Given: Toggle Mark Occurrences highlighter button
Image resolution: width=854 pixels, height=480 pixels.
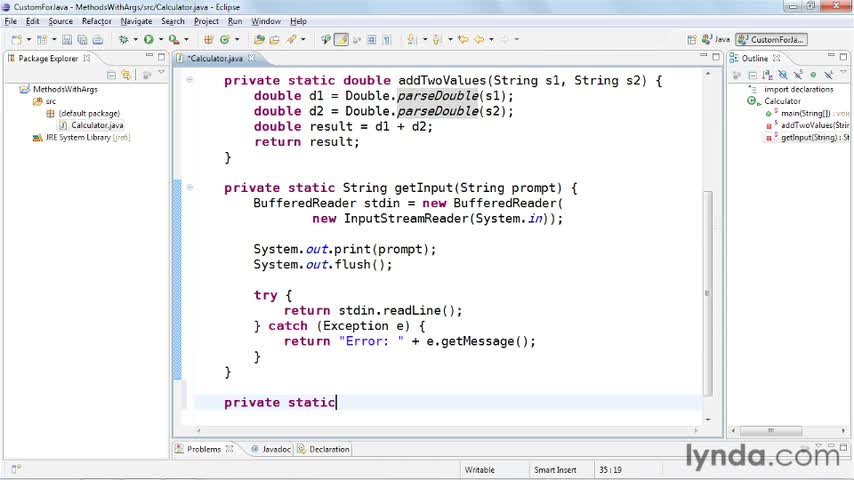Looking at the screenshot, I should 341,40.
